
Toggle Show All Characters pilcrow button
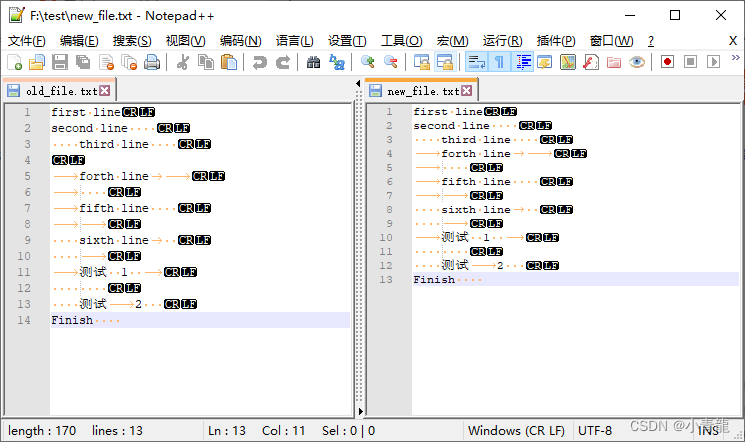pyautogui.click(x=499, y=62)
